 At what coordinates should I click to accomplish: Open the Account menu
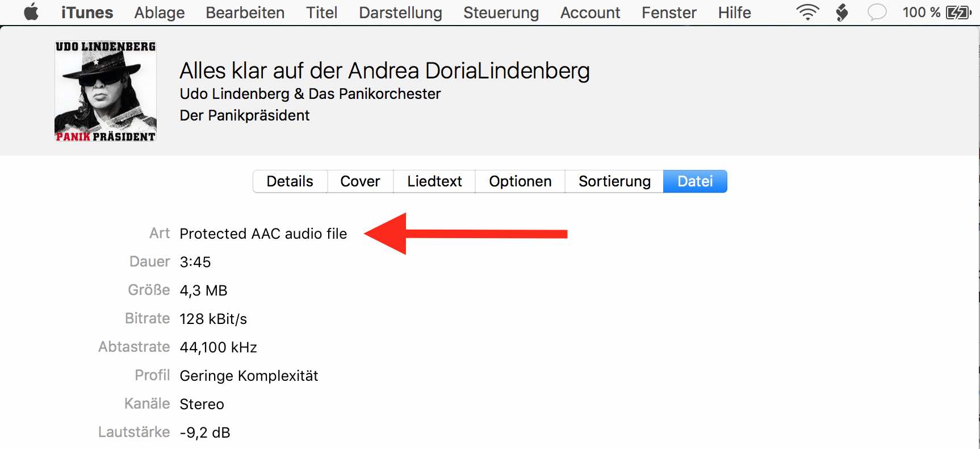[590, 12]
